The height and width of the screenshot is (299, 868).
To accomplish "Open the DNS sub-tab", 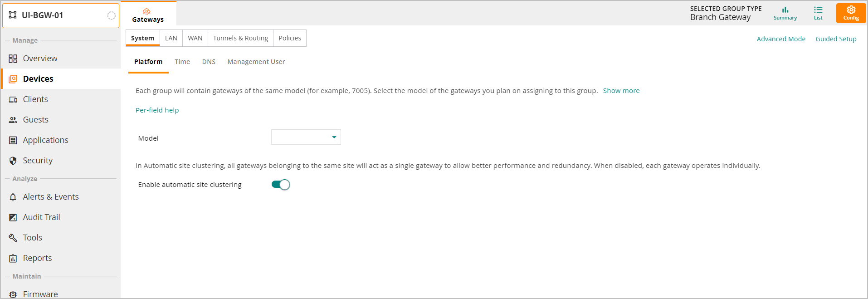I will (x=209, y=62).
